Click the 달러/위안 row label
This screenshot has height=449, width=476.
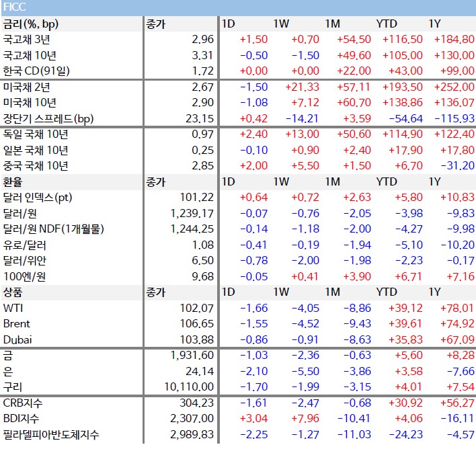(x=25, y=261)
